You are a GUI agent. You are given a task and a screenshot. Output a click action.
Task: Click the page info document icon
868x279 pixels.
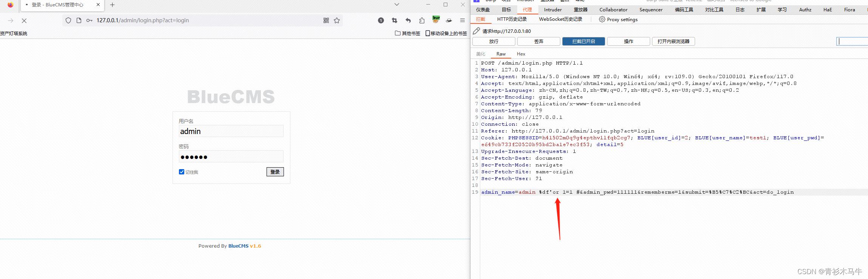point(79,20)
